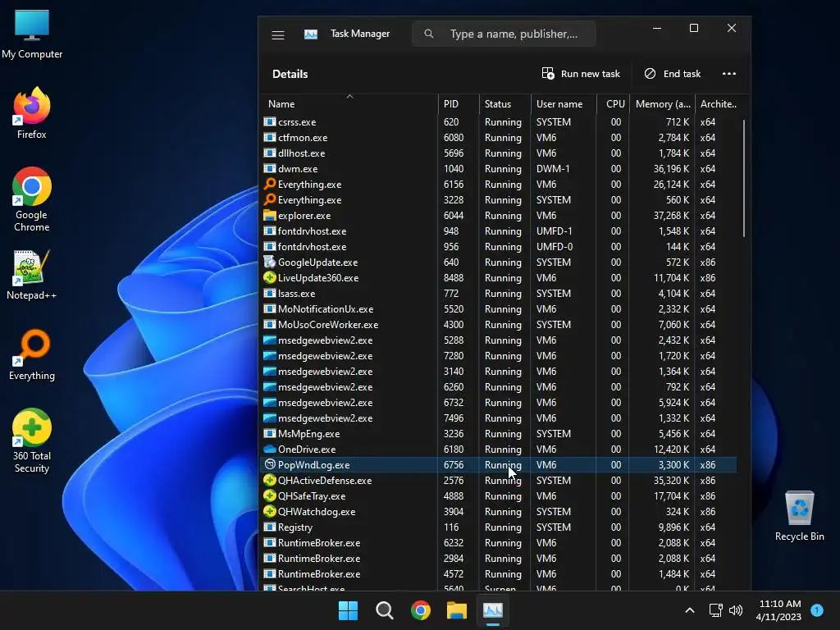Open the volume speaker tray icon
This screenshot has height=630, width=840.
[x=736, y=610]
